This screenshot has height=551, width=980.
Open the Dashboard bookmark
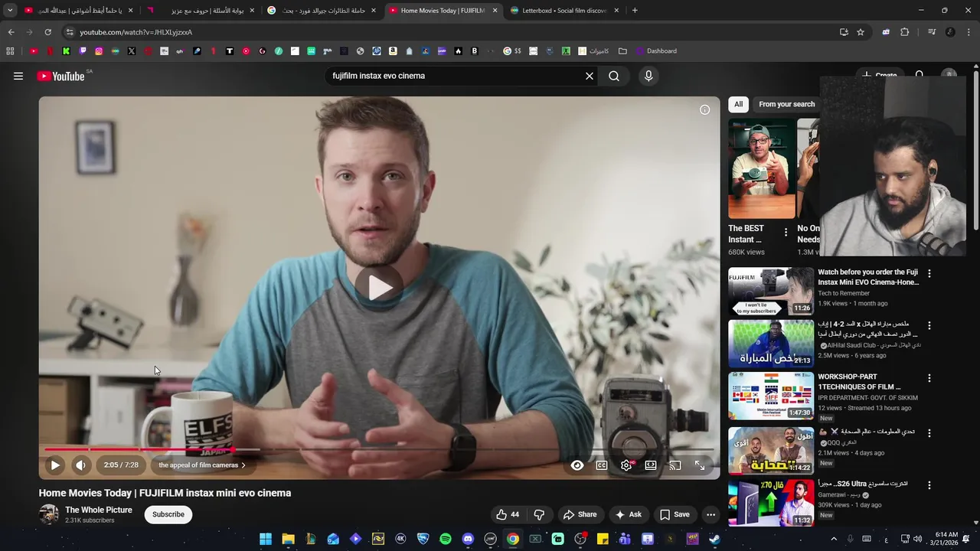[x=655, y=51]
